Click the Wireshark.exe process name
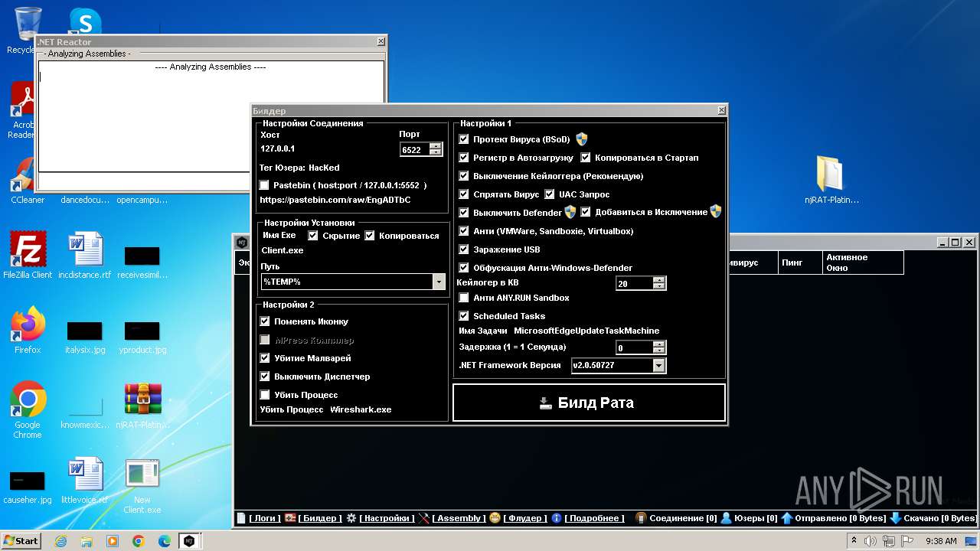The height and width of the screenshot is (551, 980). coord(361,409)
